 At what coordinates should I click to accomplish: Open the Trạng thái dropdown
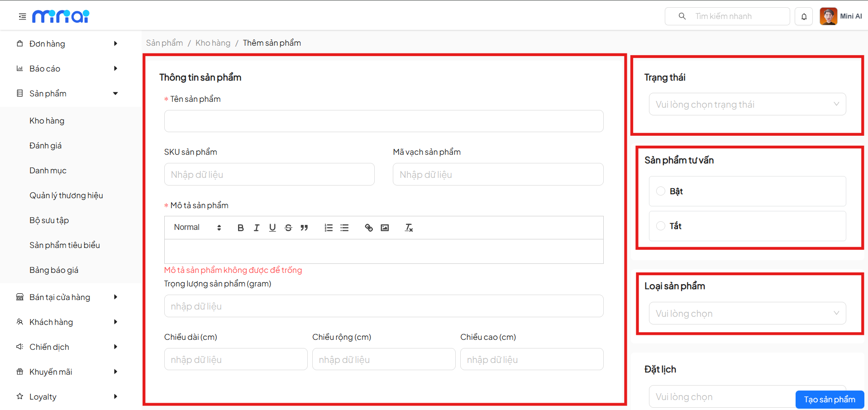tap(747, 105)
